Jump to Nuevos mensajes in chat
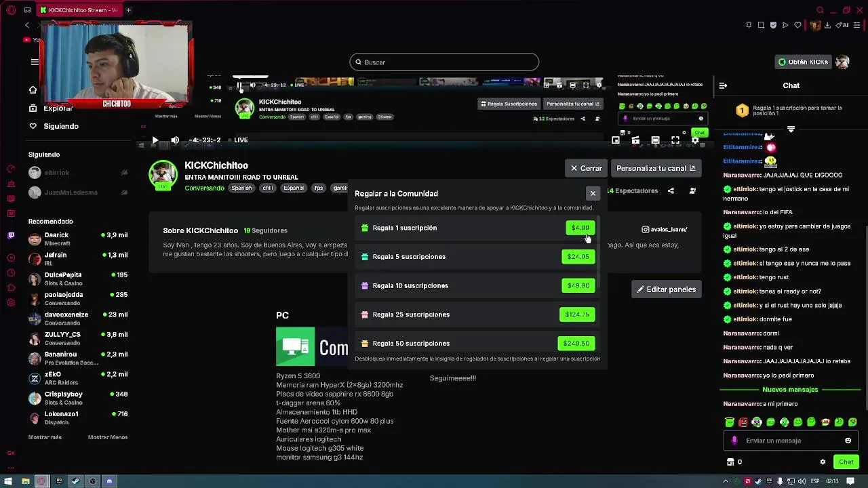Viewport: 868px width, 488px height. tap(790, 390)
